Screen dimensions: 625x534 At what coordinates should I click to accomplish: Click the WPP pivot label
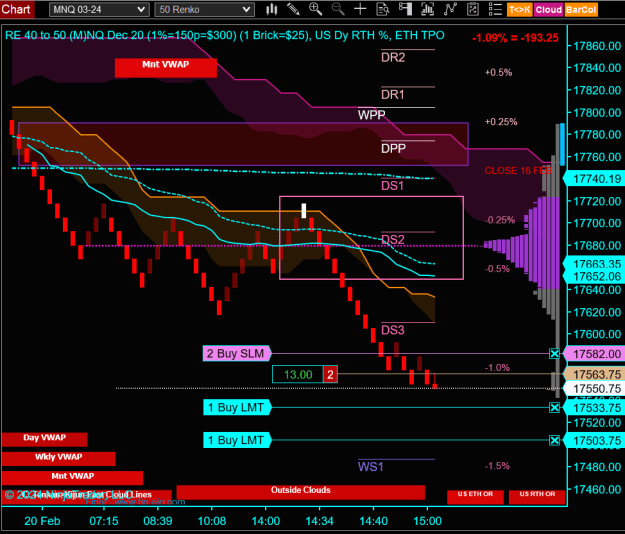click(x=371, y=115)
